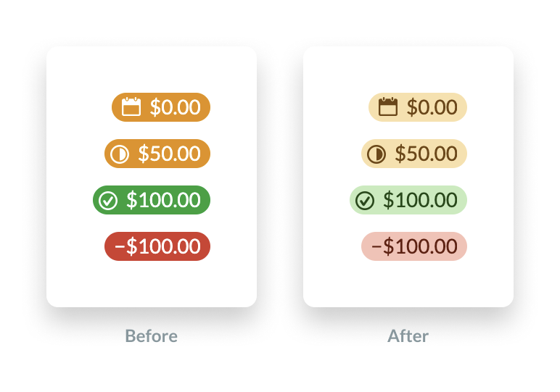Select the solid red -$100.00 badge
Viewport: 560px width, 392px height.
tap(157, 246)
